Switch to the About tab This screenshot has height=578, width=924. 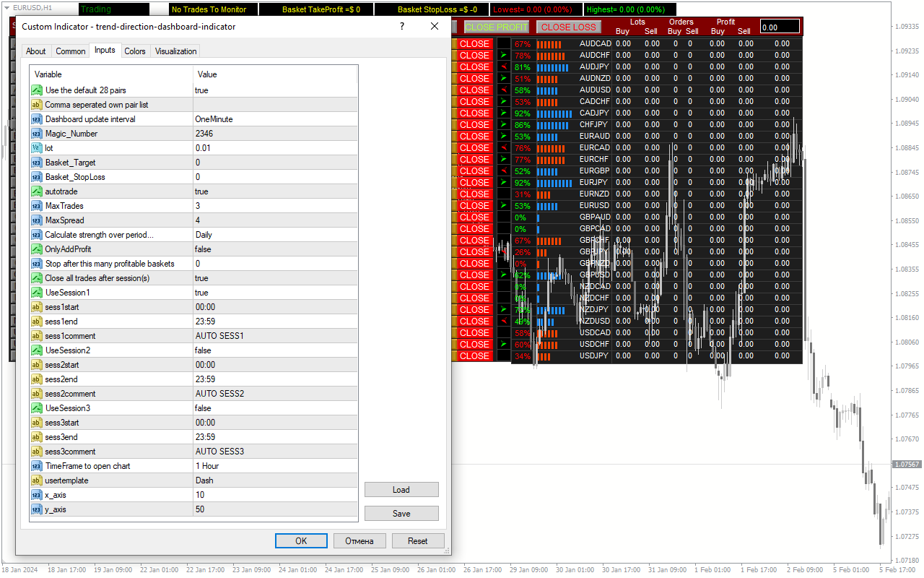pyautogui.click(x=36, y=51)
